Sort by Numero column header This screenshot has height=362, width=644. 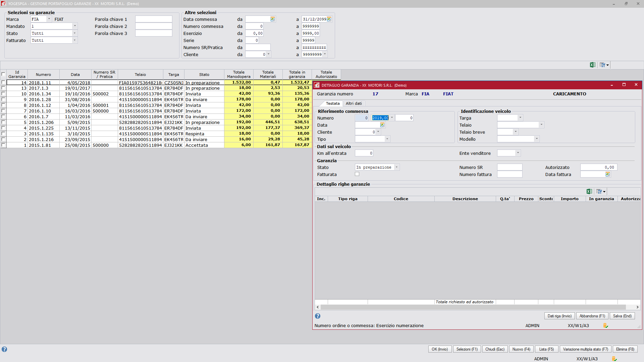pyautogui.click(x=44, y=75)
